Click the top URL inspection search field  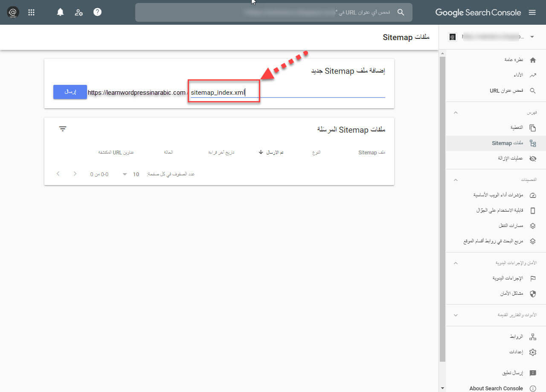click(x=274, y=12)
